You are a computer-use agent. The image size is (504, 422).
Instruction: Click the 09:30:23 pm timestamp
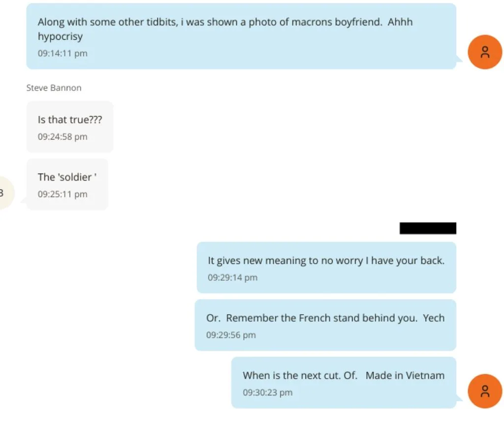[267, 392]
